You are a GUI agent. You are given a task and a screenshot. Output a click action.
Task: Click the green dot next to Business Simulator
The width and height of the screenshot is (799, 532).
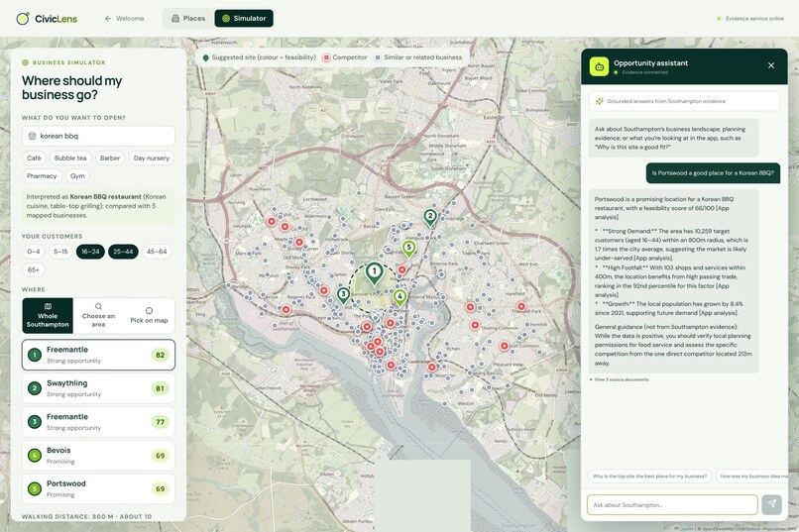25,62
